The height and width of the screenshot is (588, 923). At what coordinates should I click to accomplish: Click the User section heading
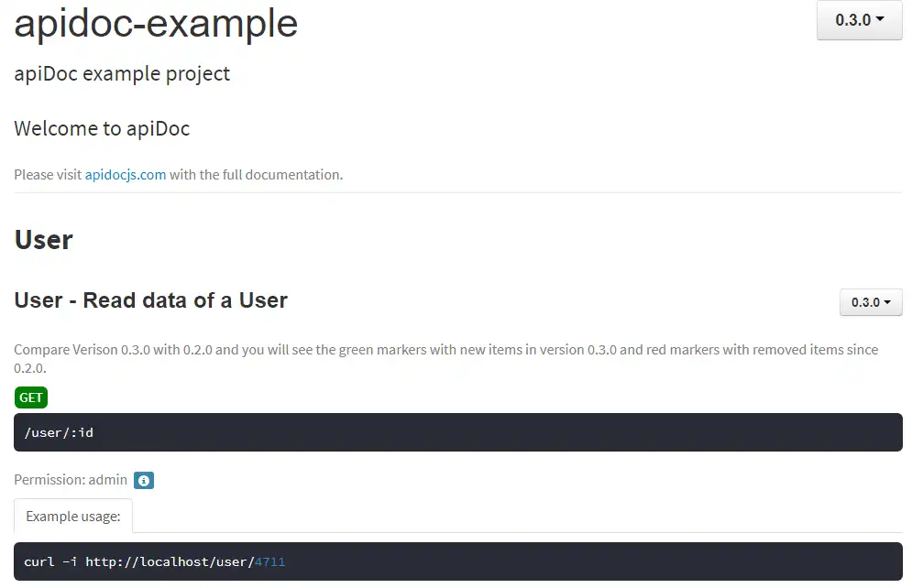point(43,240)
